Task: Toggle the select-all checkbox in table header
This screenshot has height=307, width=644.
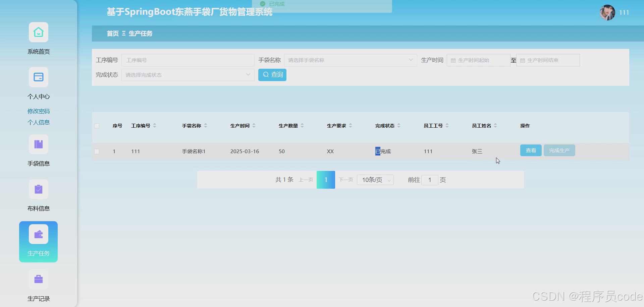Action: (97, 126)
